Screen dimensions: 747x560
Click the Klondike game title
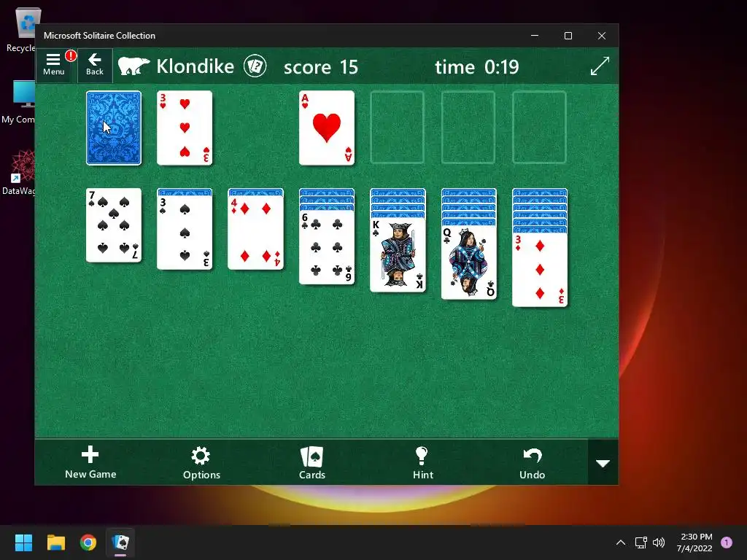(196, 66)
